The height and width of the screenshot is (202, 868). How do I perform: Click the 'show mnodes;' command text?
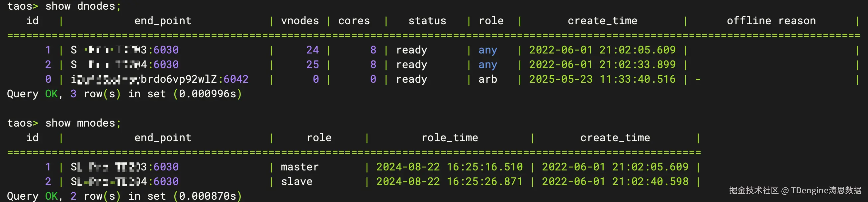[x=83, y=123]
